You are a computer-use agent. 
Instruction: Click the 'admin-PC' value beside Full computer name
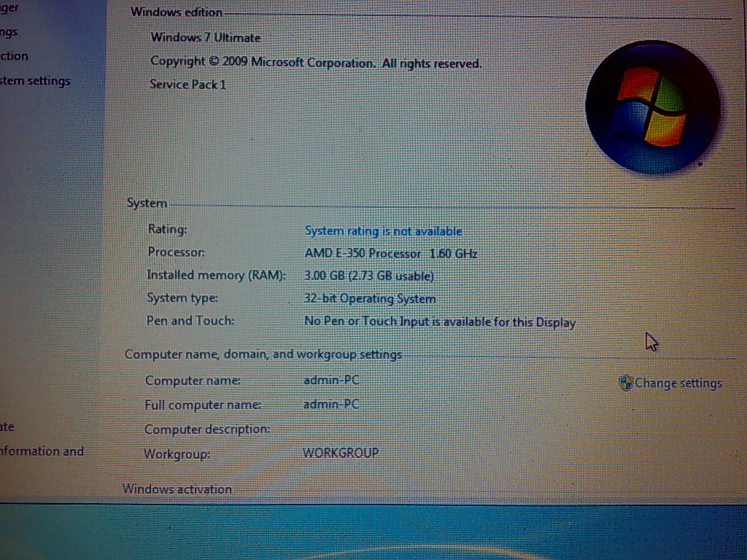tap(331, 404)
